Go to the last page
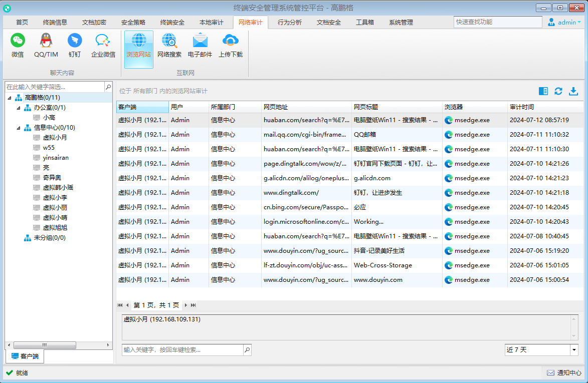The image size is (588, 383). [x=193, y=305]
